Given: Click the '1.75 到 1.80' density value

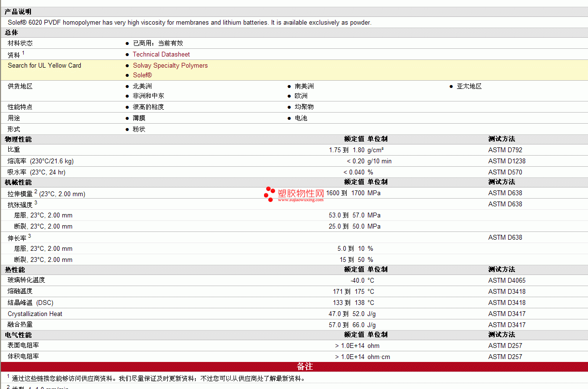Looking at the screenshot, I should (347, 150).
